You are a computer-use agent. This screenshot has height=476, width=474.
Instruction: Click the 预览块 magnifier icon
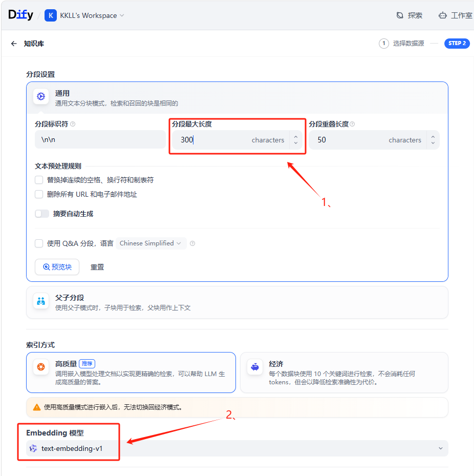pyautogui.click(x=46, y=267)
